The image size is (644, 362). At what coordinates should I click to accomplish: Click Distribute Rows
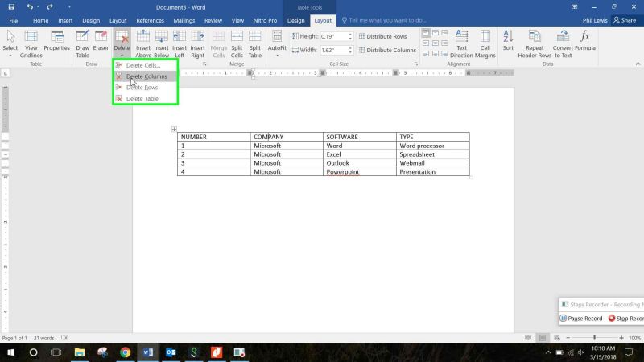click(383, 36)
